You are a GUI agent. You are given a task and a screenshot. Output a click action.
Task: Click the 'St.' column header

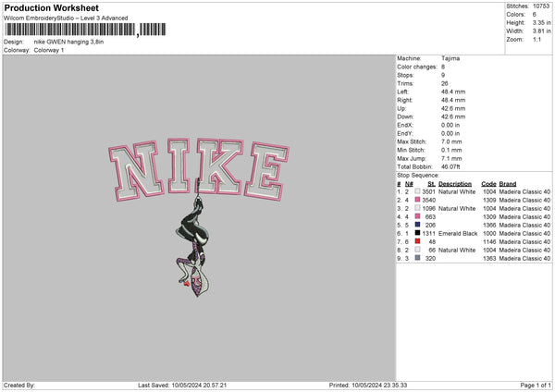click(x=431, y=184)
